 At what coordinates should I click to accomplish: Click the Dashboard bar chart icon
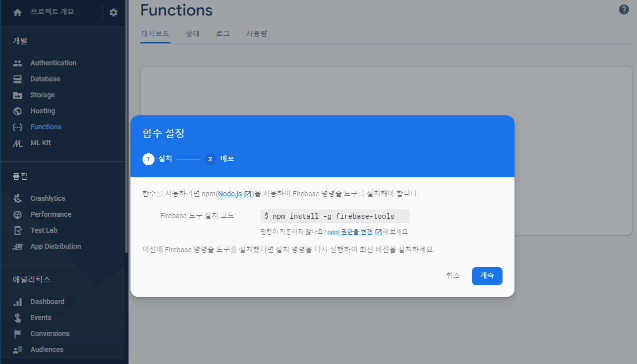[17, 302]
